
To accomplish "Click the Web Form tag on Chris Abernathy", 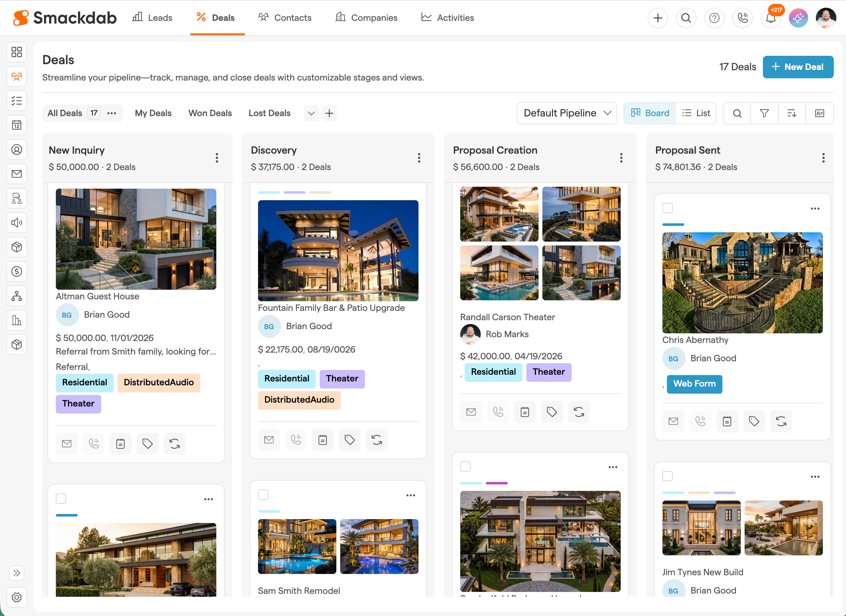I will coord(694,384).
